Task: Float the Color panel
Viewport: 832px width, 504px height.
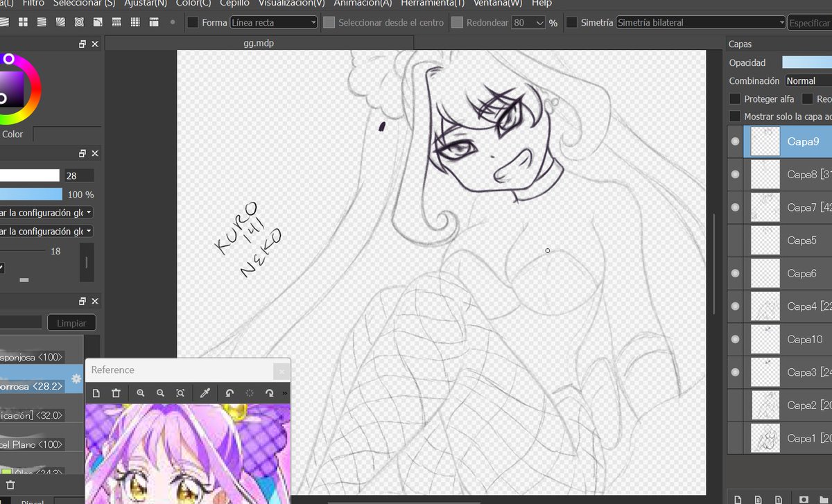Action: [83, 44]
